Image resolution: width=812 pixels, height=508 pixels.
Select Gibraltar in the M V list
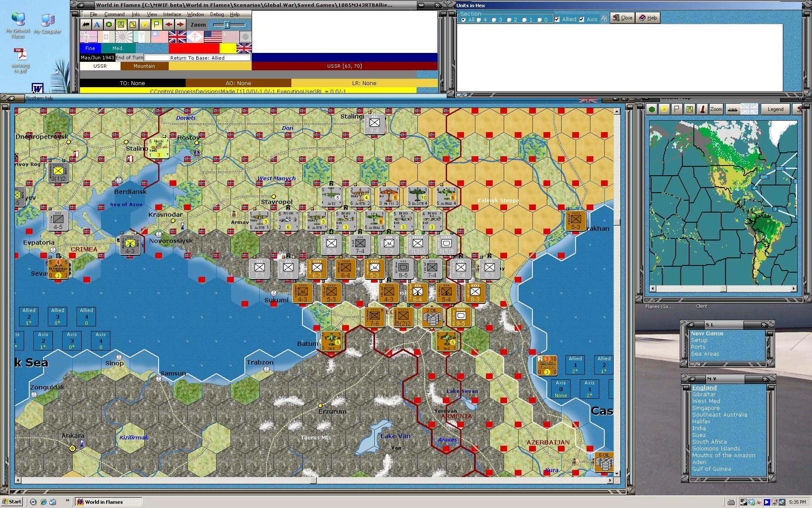704,395
